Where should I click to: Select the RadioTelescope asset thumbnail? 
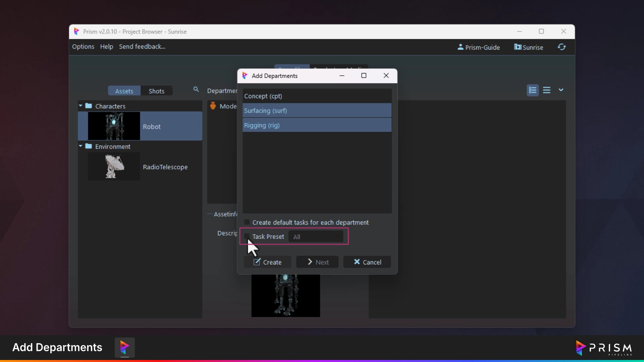(x=114, y=167)
